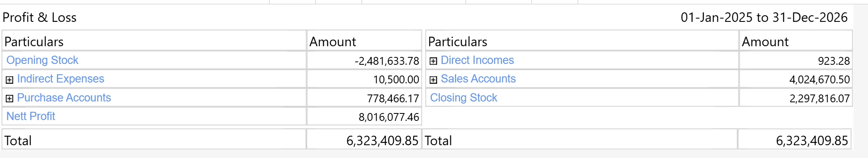Select the Closing Stock amount 2,297,816.07

tap(820, 99)
